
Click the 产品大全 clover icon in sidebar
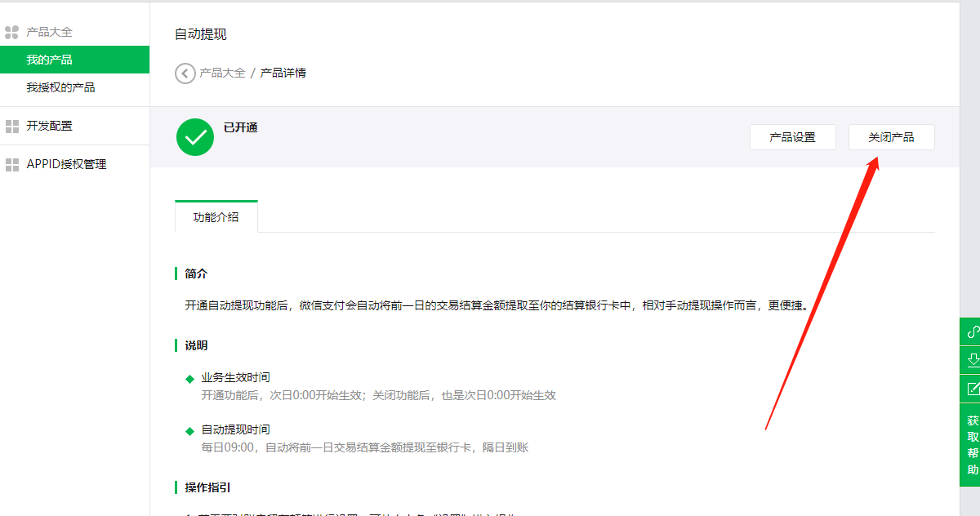(12, 33)
